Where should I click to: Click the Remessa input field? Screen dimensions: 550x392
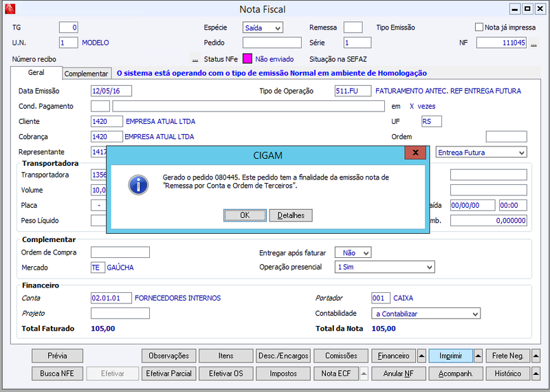coord(353,28)
